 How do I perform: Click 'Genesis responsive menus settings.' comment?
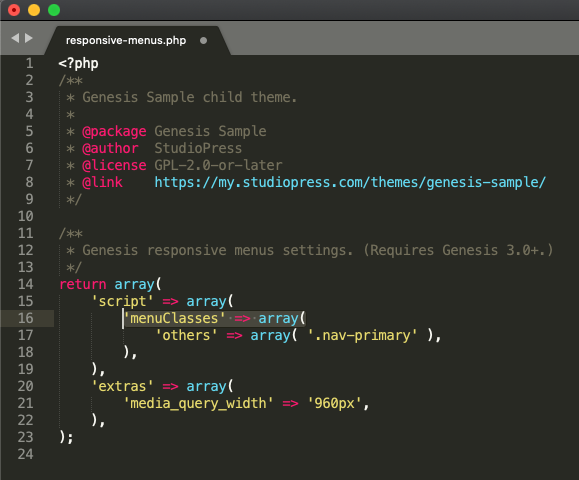(217, 251)
